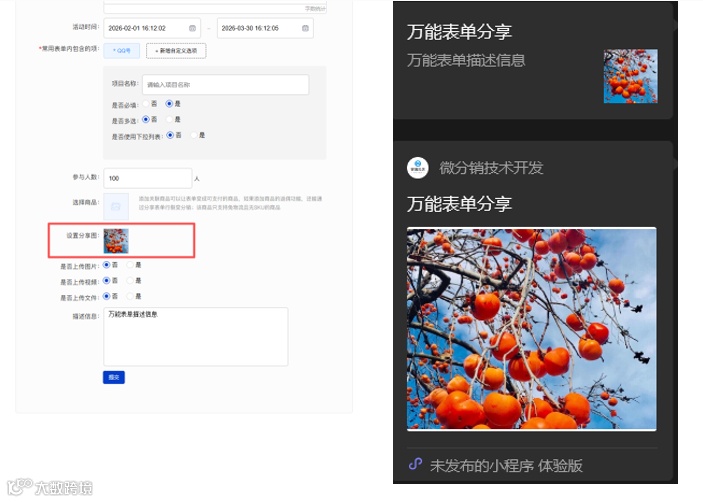Click the 选择商品 label
Screen dimensions: 703x502
point(86,202)
